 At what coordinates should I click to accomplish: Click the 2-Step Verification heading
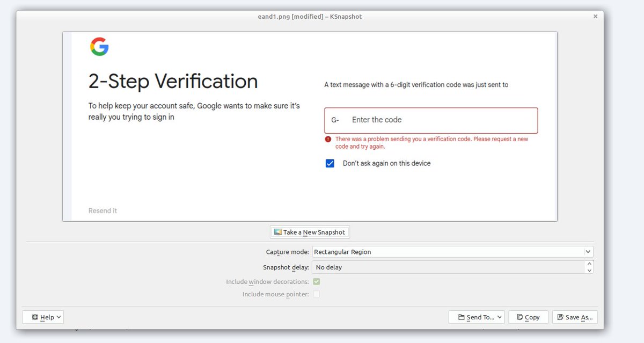[x=173, y=81]
